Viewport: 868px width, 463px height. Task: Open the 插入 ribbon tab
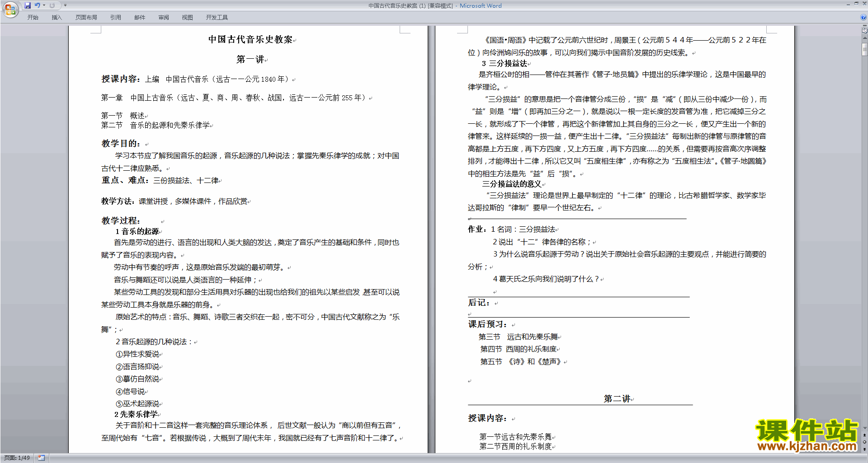tap(57, 18)
